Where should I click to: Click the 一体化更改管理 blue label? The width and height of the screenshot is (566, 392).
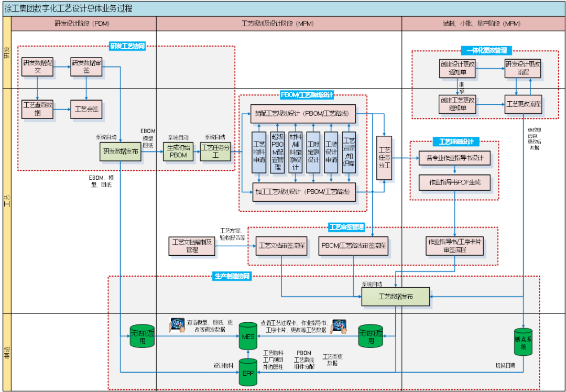[486, 50]
